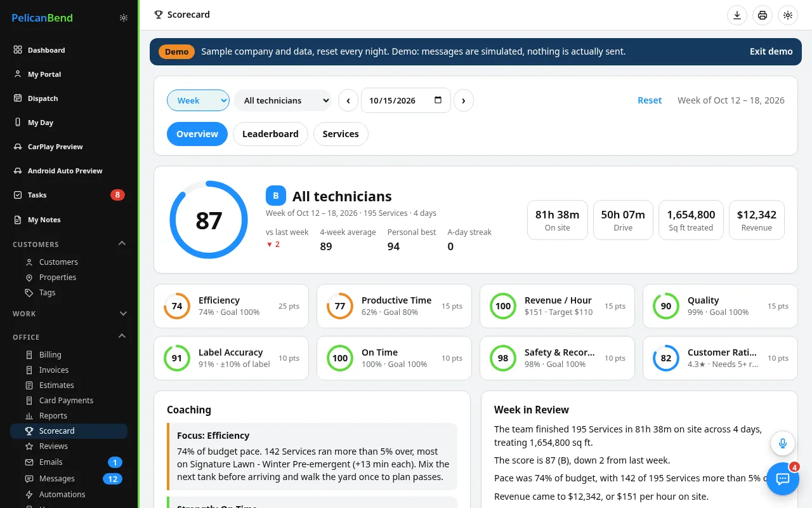
Task: Click the Efficiency score card
Action: (x=231, y=306)
